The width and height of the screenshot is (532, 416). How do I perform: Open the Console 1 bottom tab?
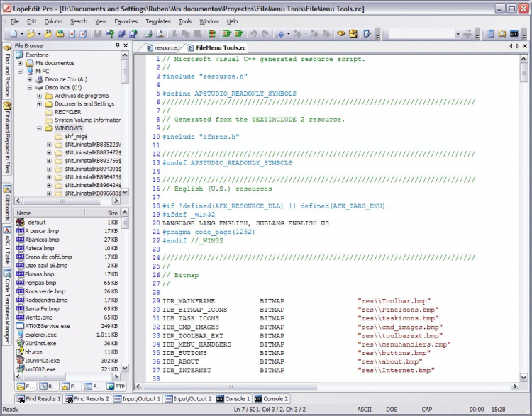233,399
